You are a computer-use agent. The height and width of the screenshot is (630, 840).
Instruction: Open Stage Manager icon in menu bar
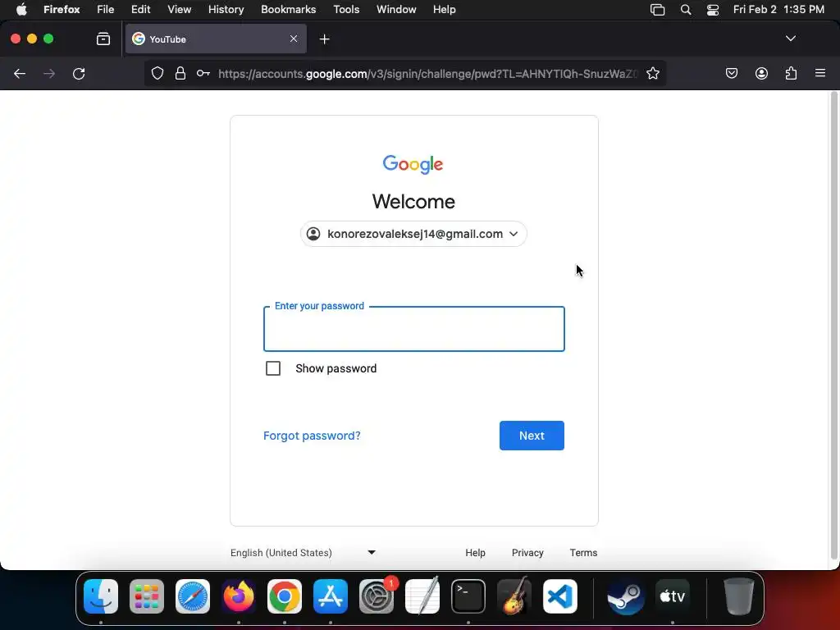[x=657, y=10]
